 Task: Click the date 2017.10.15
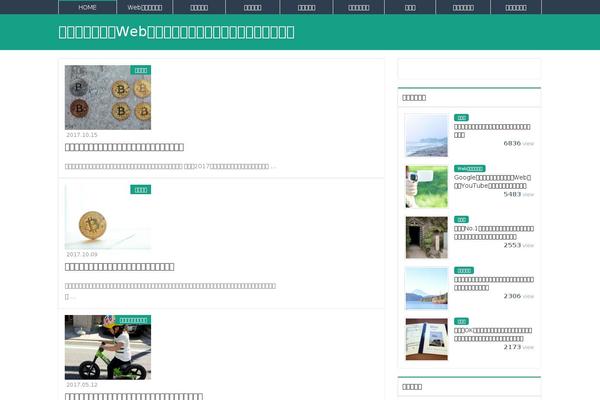[x=82, y=135]
